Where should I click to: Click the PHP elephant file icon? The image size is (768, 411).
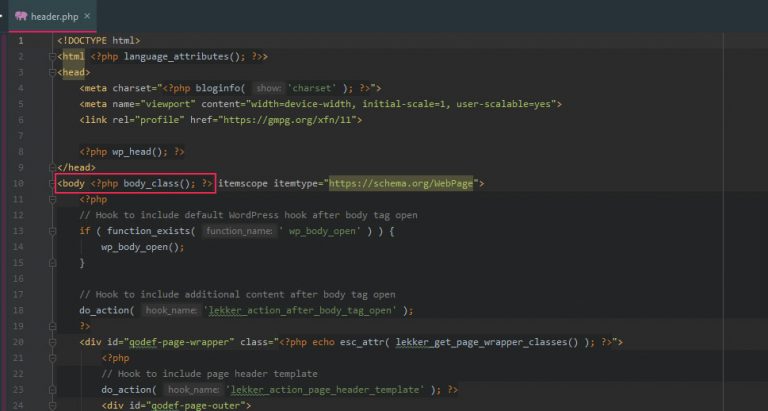21,16
